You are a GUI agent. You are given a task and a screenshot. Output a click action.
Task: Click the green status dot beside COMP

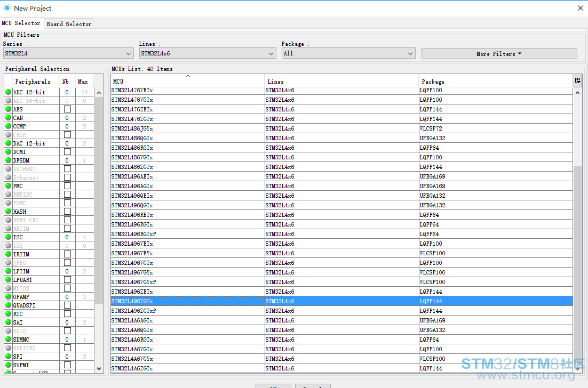pyautogui.click(x=8, y=126)
